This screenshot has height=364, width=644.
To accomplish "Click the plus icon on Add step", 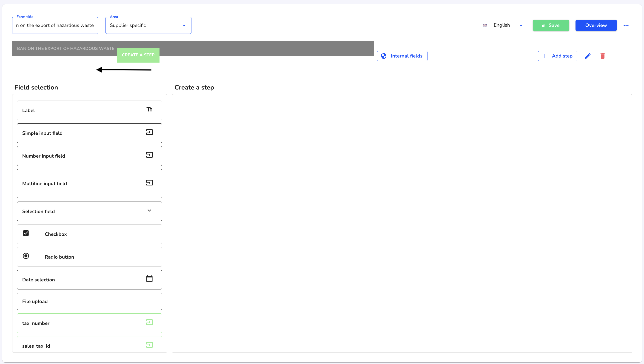I will pyautogui.click(x=545, y=56).
